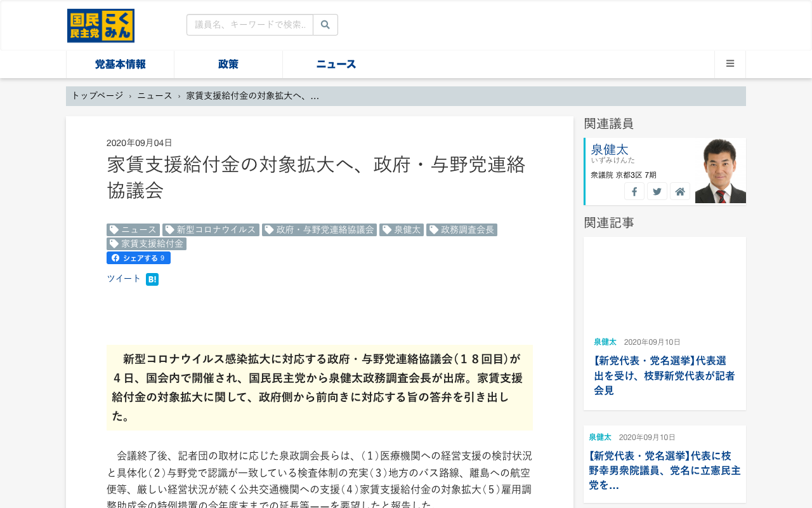
Task: Select the 新型コロナウイルス tag
Action: coord(211,230)
